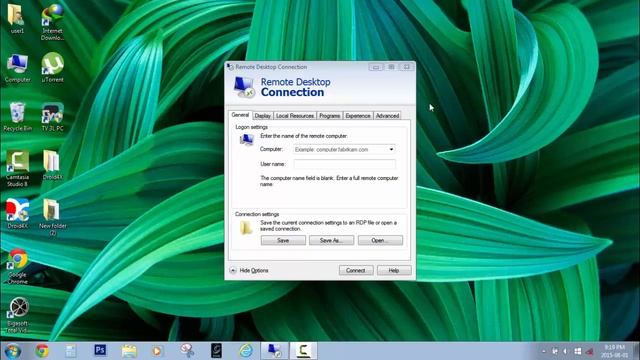Switch to Camtasia recorder taskbar button
Image resolution: width=640 pixels, height=360 pixels.
click(x=303, y=351)
